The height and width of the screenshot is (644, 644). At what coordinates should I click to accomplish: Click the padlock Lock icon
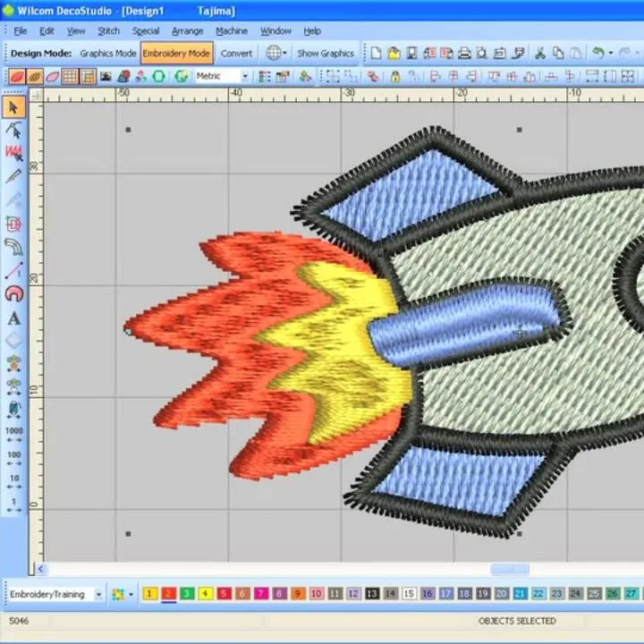[x=395, y=76]
